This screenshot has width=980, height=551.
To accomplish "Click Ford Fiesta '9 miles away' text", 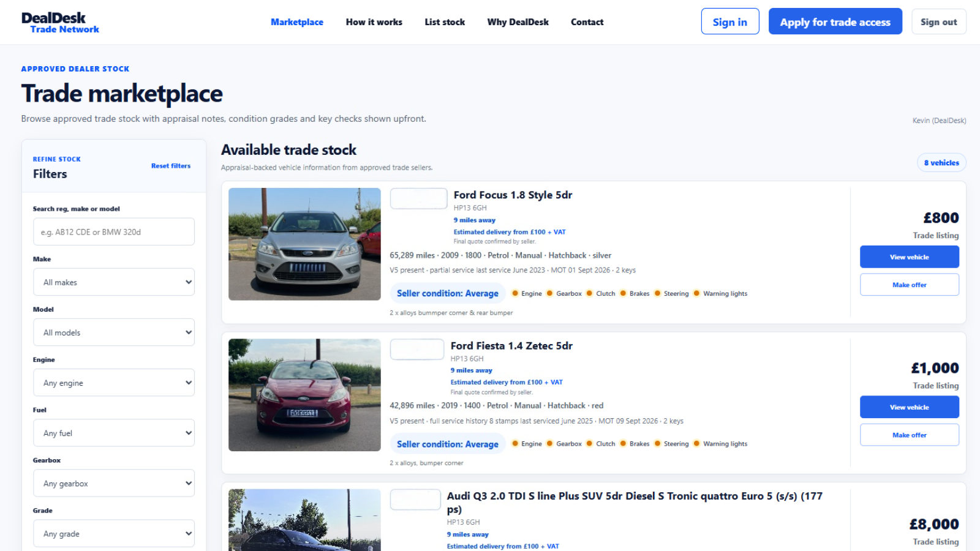I will pyautogui.click(x=472, y=370).
